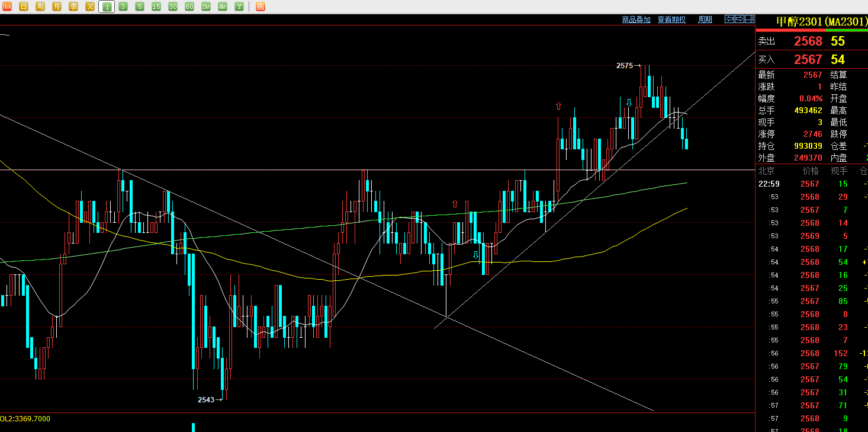
Task: Click the OL2:3369.7000 indicator value
Action: tap(25, 419)
